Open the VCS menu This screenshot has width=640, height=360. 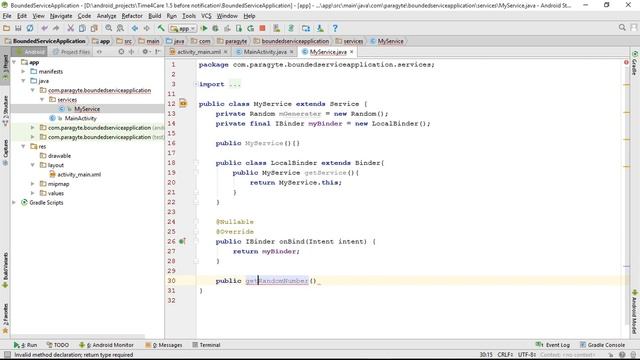(x=206, y=16)
